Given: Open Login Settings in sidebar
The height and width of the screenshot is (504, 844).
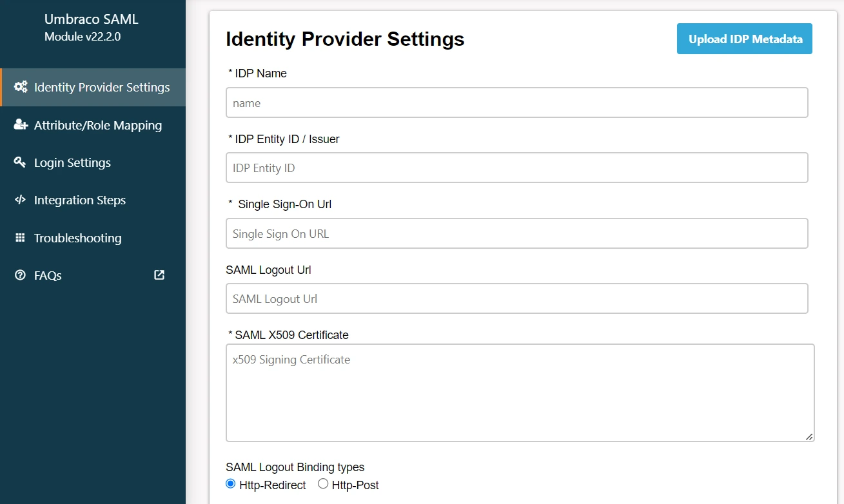Looking at the screenshot, I should click(x=93, y=162).
